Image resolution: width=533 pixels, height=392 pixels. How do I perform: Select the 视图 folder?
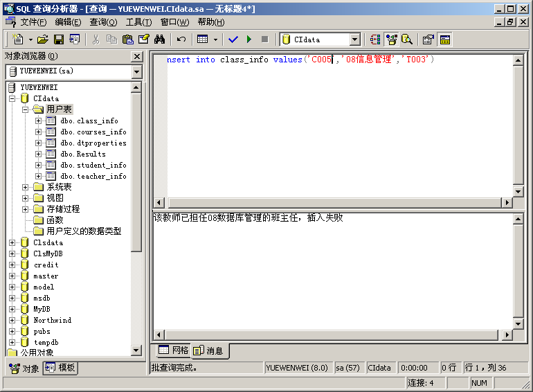55,198
